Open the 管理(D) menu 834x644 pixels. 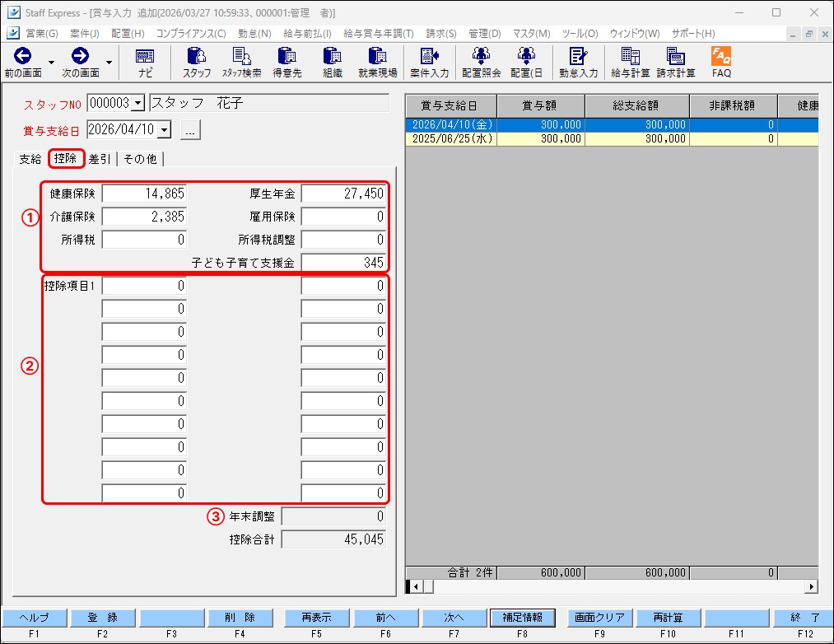coord(485,34)
